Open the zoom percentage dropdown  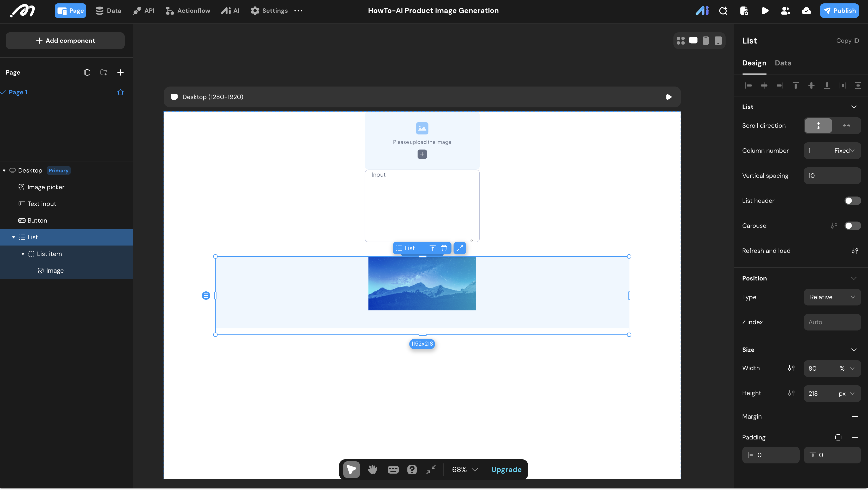coord(465,469)
